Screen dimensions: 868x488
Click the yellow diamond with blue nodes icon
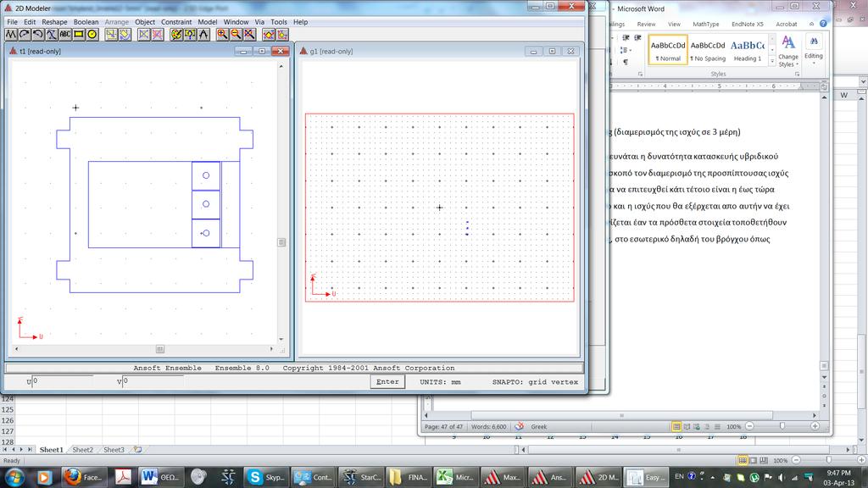pyautogui.click(x=269, y=34)
